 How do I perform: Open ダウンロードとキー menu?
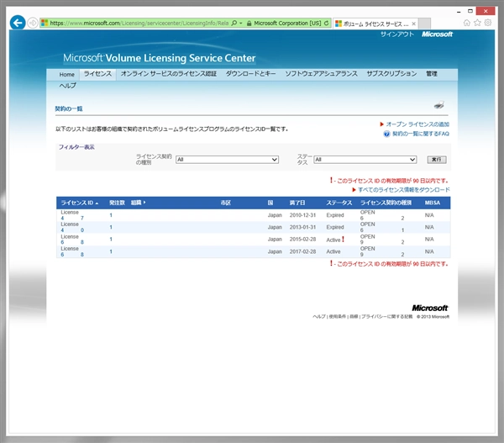point(250,74)
